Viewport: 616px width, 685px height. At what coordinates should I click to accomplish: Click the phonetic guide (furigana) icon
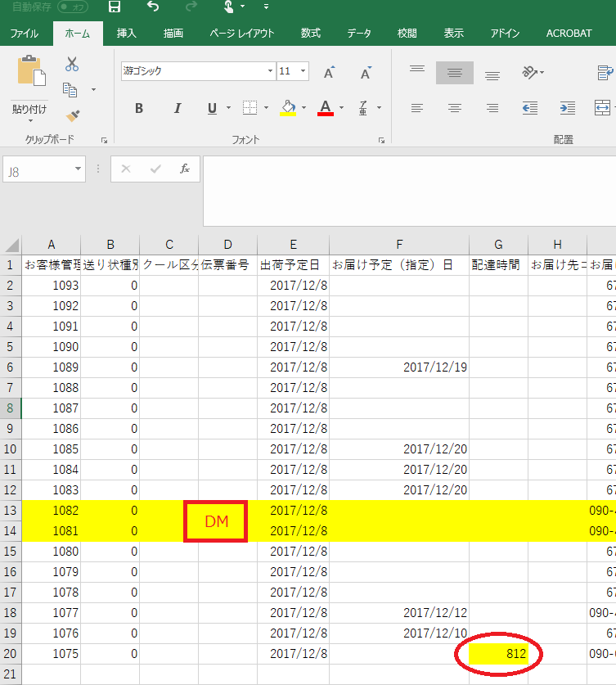[363, 107]
